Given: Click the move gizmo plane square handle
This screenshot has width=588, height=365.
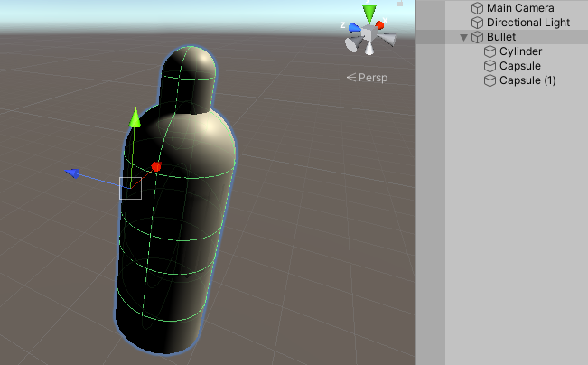Looking at the screenshot, I should point(130,188).
